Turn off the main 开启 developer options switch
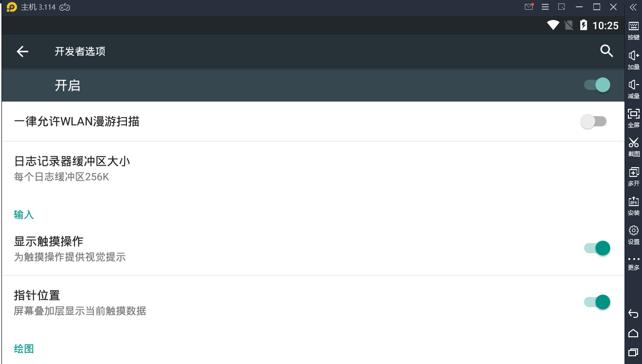This screenshot has width=642, height=364. point(597,85)
